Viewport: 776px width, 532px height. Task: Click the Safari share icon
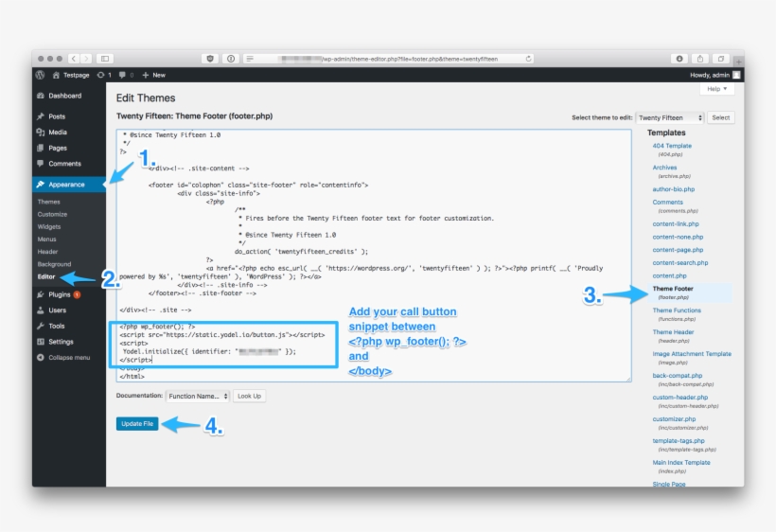coord(699,59)
